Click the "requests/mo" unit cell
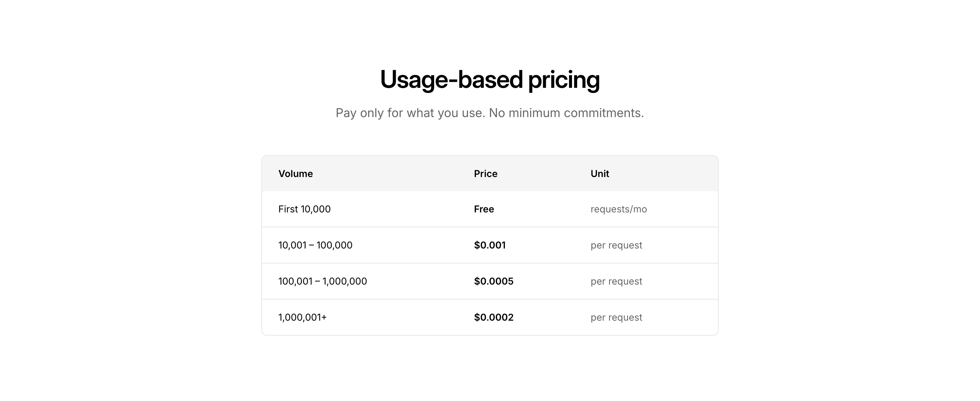Screen dimensions: 980x401 [x=619, y=209]
